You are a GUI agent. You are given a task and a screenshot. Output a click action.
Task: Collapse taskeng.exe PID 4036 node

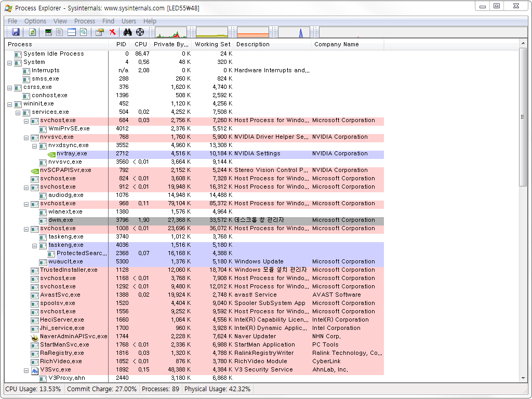[35, 246]
